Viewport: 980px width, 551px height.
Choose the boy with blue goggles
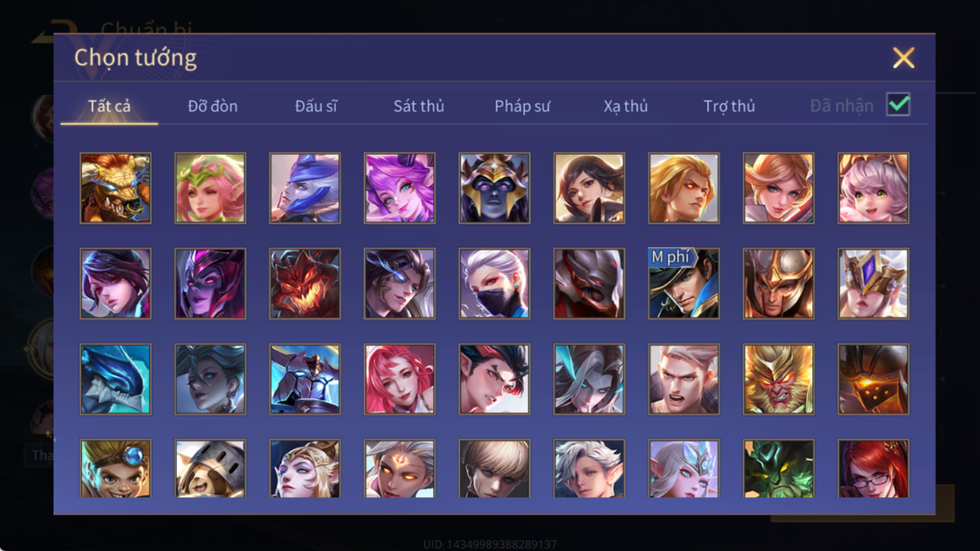tap(115, 469)
